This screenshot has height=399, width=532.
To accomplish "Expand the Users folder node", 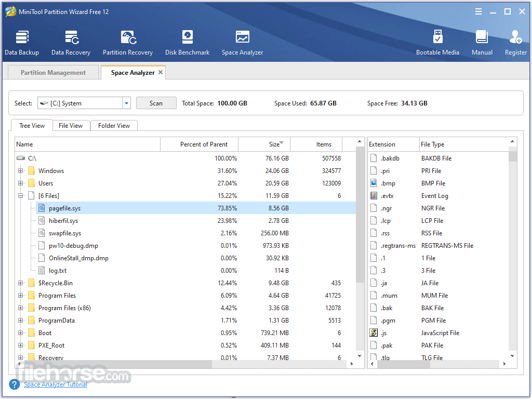I will 20,183.
